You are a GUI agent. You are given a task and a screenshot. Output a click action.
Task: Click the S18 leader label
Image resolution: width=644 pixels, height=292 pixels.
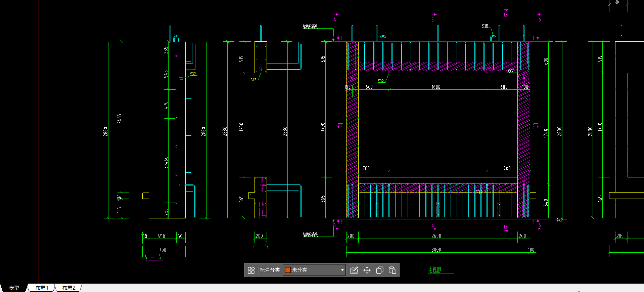[485, 26]
